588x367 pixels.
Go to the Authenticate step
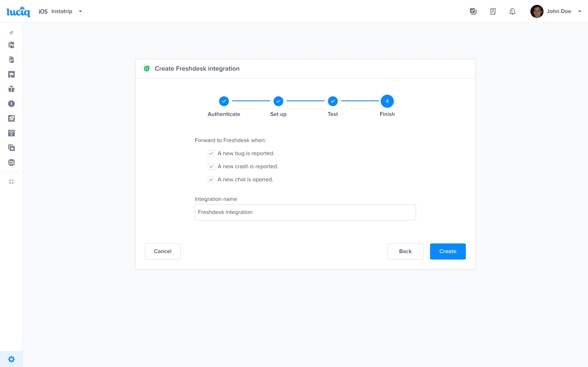click(224, 101)
